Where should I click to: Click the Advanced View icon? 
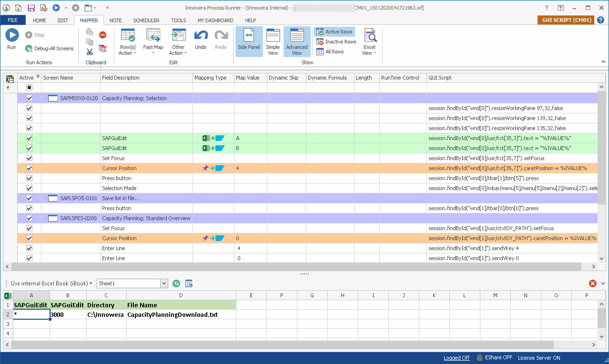(297, 36)
